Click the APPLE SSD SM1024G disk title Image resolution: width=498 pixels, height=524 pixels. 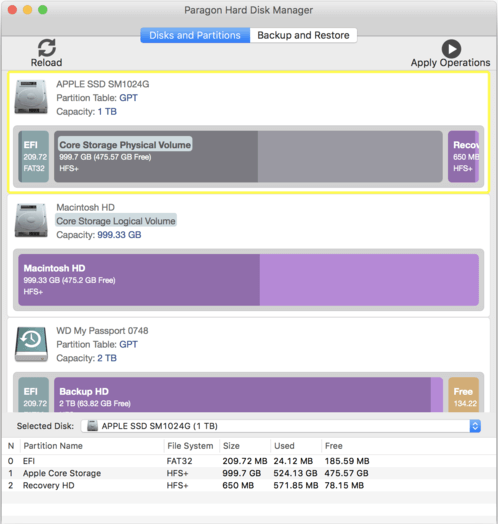pos(103,84)
